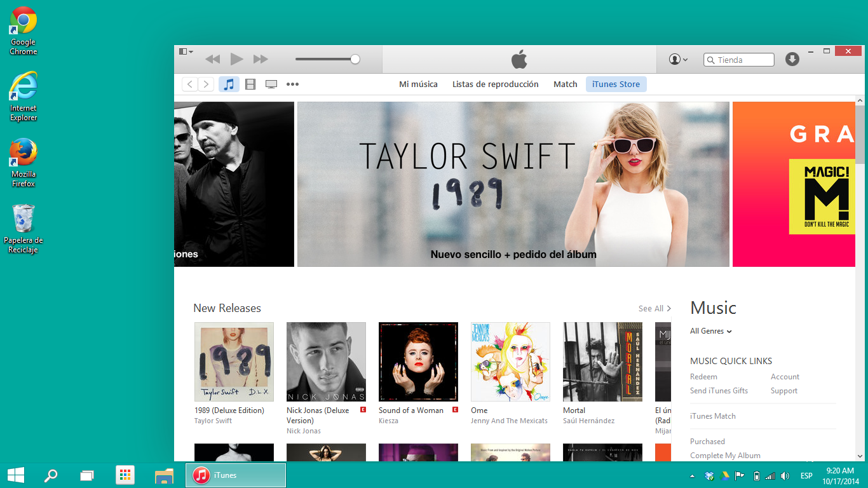Open Mozilla Firefox desktop shortcut

[24, 163]
